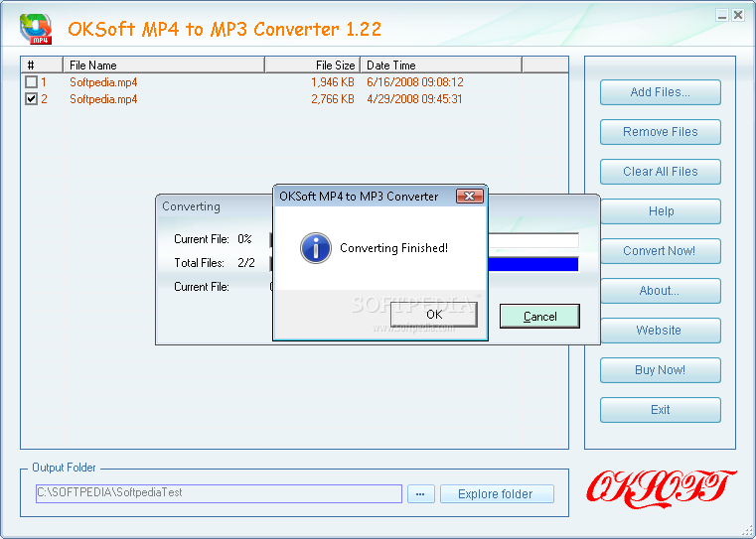756x539 pixels.
Task: Click the Current File empty progress bar
Action: tap(532, 240)
